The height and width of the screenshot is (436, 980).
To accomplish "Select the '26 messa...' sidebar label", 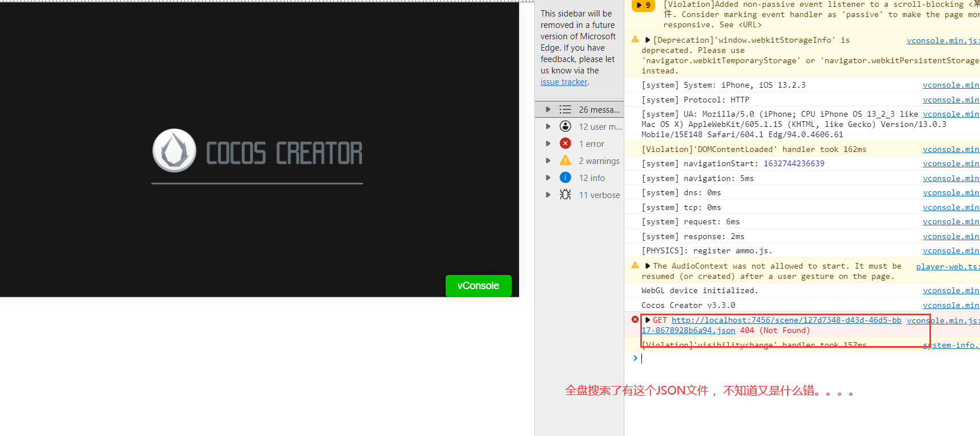I will [x=599, y=109].
